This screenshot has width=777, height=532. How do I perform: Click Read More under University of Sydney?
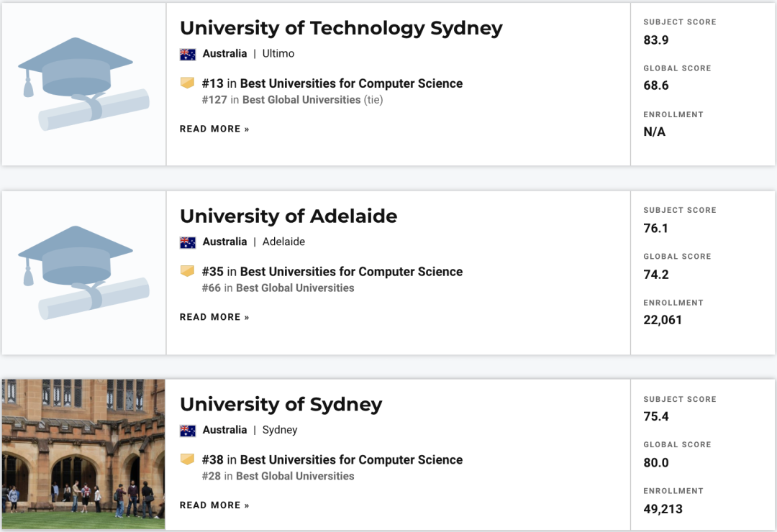tap(214, 505)
